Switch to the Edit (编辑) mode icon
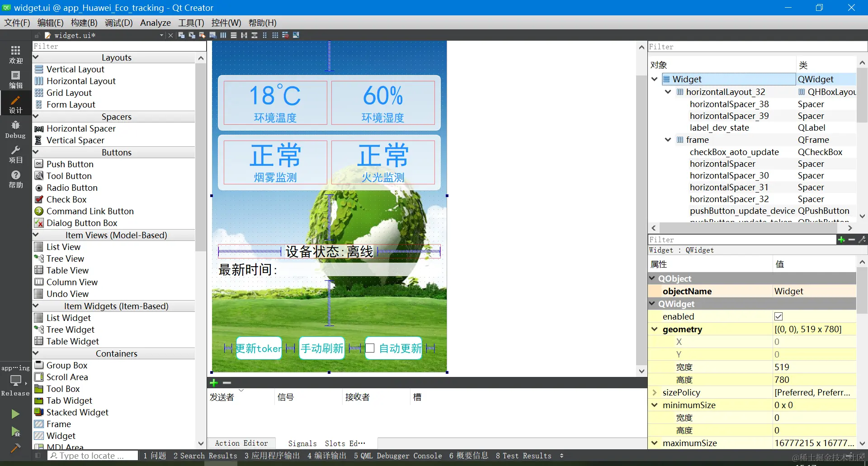 click(15, 80)
